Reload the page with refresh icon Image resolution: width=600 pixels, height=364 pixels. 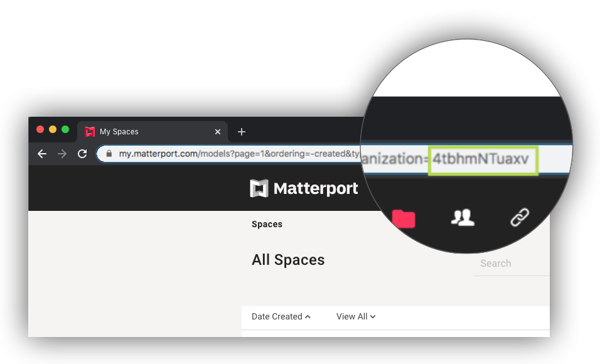click(82, 154)
